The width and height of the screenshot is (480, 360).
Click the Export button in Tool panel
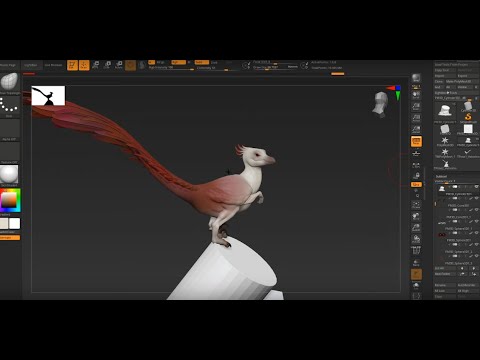click(467, 76)
